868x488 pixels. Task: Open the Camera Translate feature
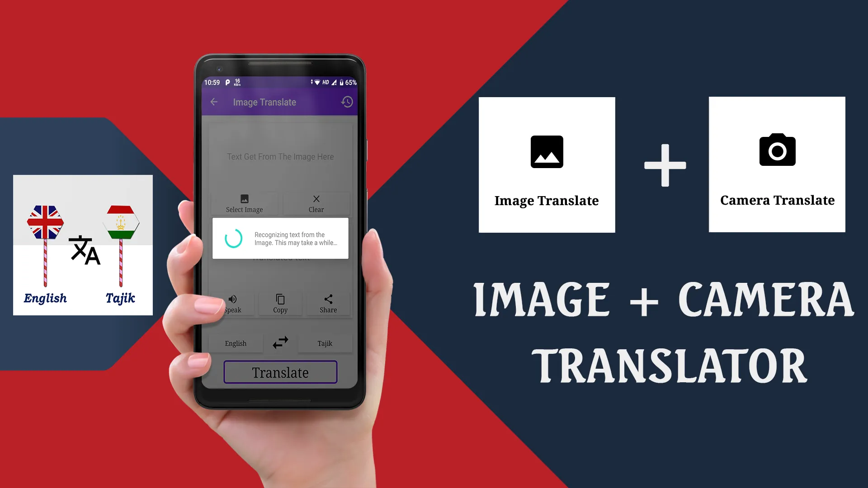pyautogui.click(x=777, y=165)
